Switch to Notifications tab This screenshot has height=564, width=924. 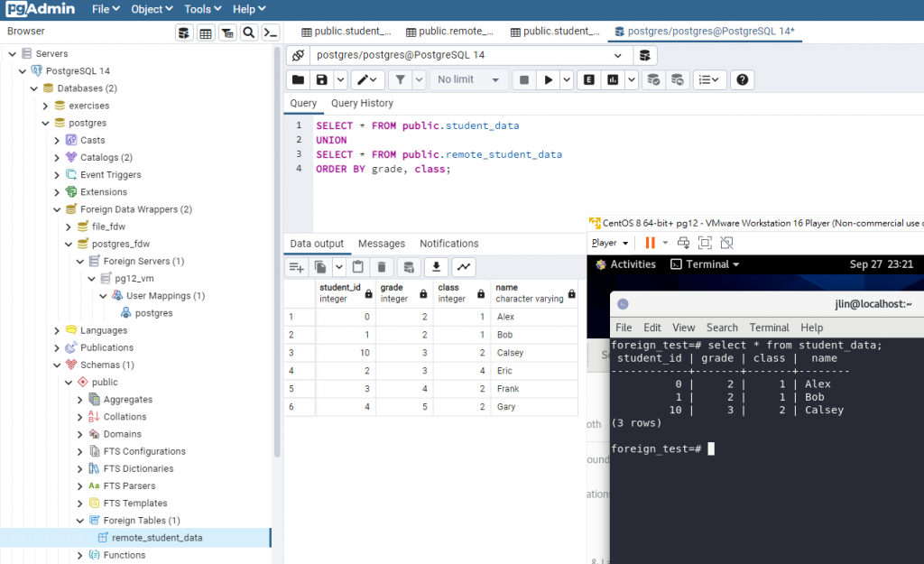coord(449,244)
